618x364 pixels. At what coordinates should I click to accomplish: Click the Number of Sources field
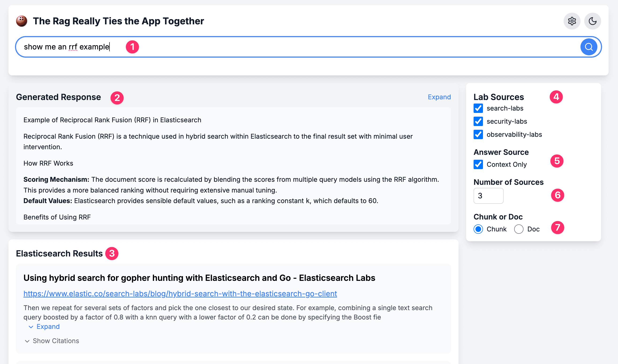tap(488, 196)
